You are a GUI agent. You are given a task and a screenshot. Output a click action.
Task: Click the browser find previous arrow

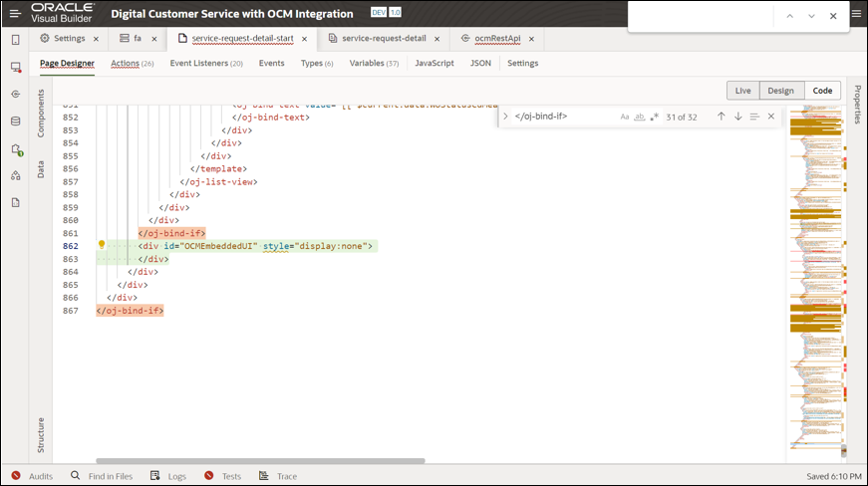790,16
